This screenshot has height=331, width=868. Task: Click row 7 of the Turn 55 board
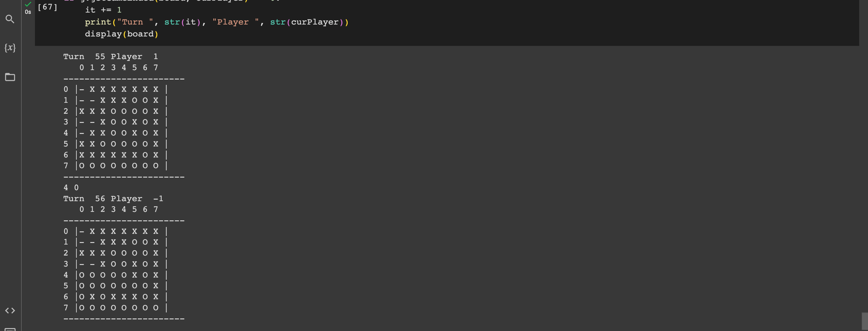point(115,166)
